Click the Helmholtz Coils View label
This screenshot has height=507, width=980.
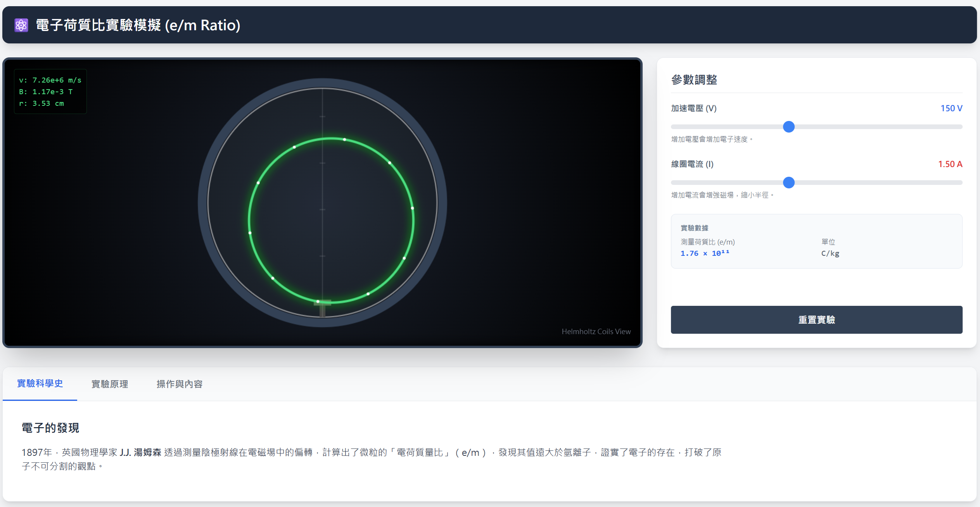(x=596, y=331)
